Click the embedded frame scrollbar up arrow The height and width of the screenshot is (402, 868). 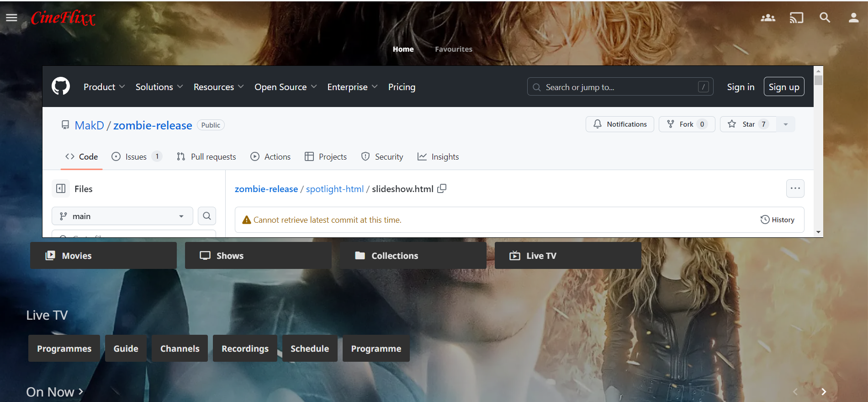coord(819,71)
